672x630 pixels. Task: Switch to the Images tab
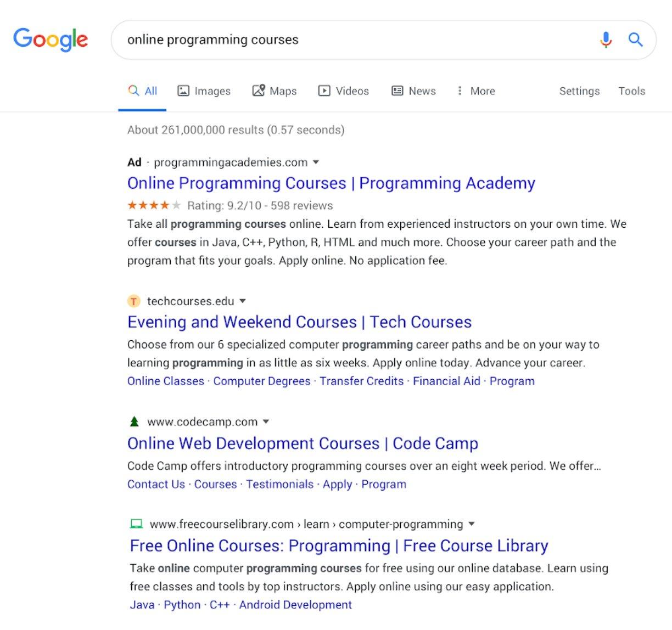pyautogui.click(x=204, y=91)
